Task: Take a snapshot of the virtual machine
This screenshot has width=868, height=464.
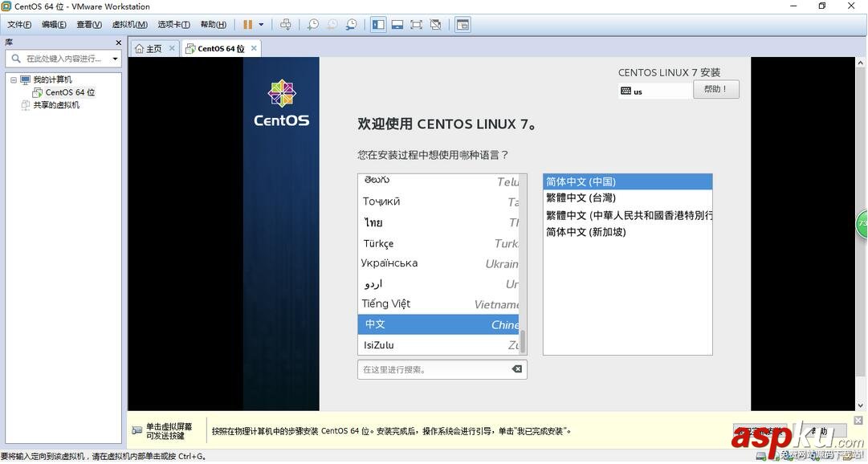Action: point(313,24)
